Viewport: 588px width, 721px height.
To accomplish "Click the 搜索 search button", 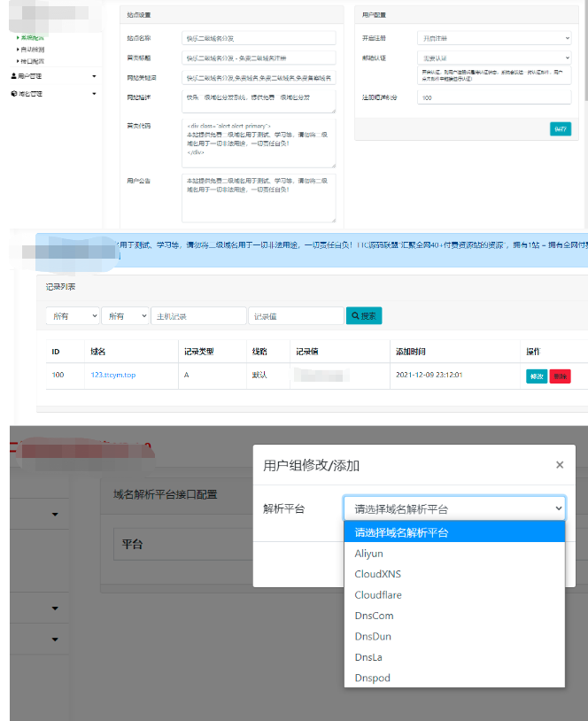I will [x=363, y=315].
